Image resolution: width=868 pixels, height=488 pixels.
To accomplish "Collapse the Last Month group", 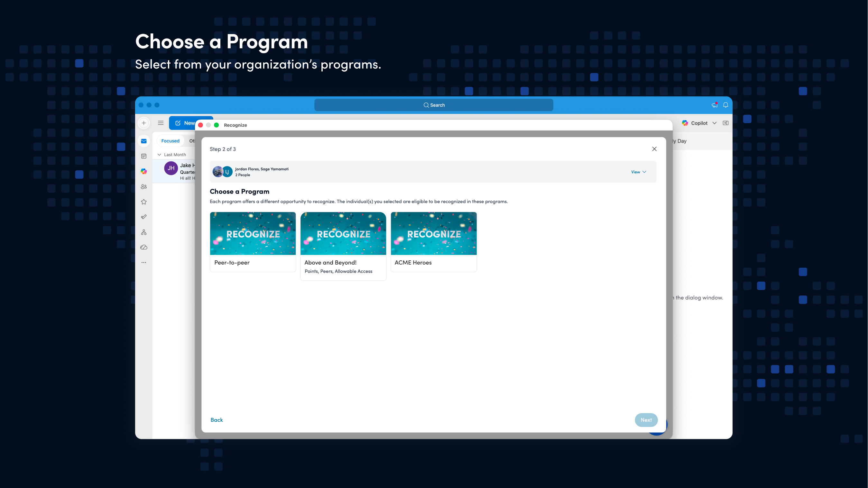I will click(x=159, y=155).
